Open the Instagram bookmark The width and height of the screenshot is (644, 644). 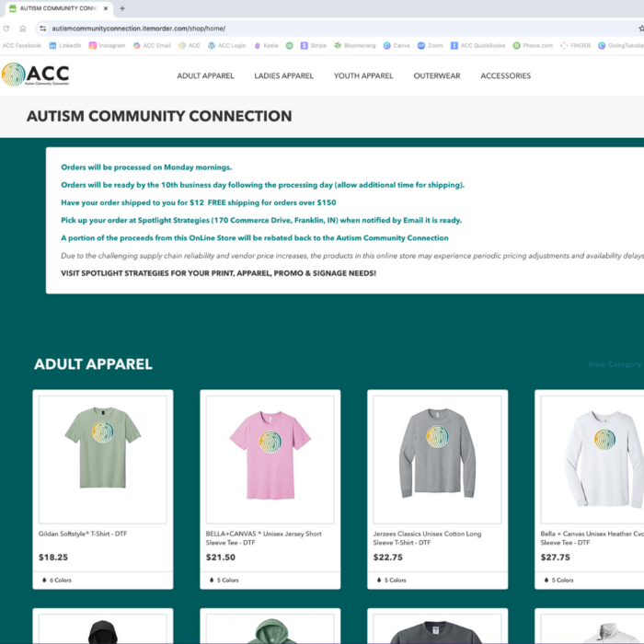click(108, 46)
